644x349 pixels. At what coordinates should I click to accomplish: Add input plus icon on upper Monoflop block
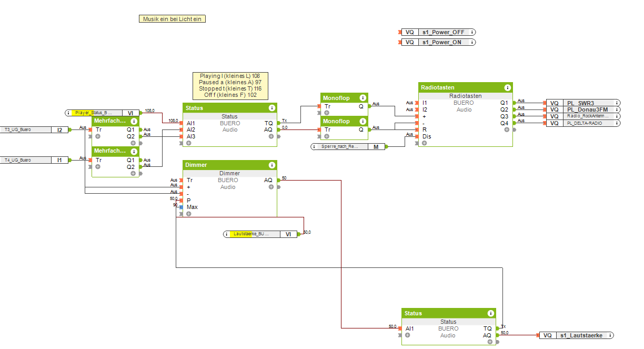pyautogui.click(x=327, y=113)
